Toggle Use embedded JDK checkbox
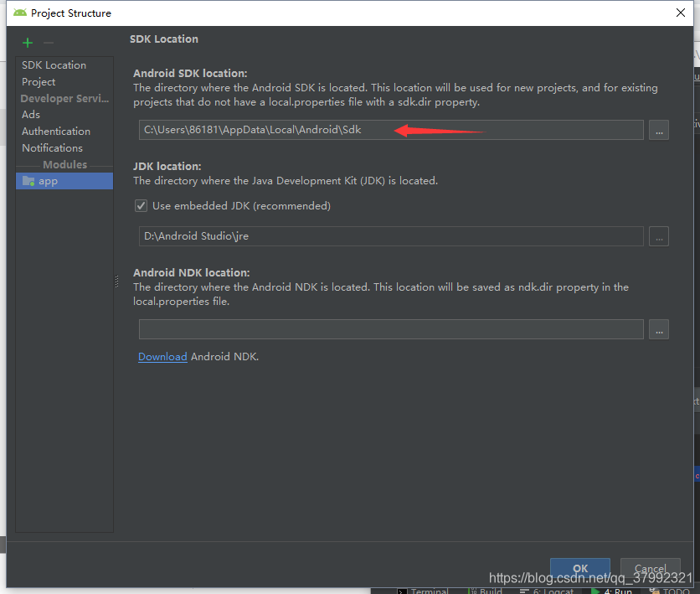Screen dimensions: 700x594 [x=141, y=206]
